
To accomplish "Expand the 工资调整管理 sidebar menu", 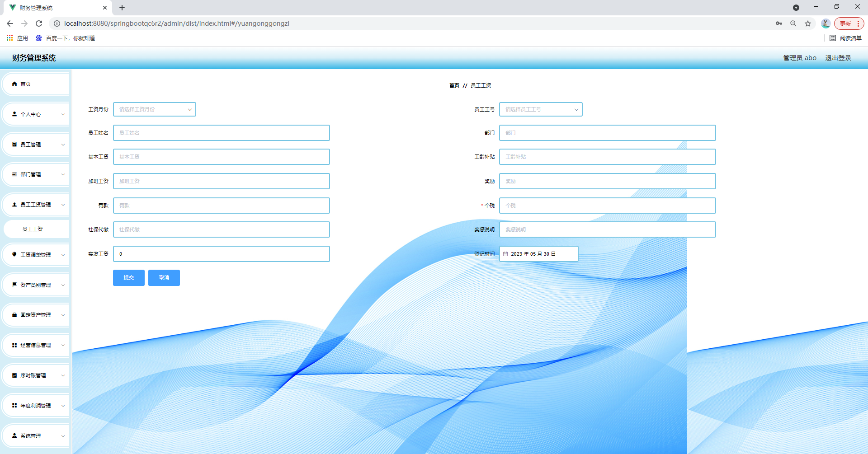I will pos(36,255).
